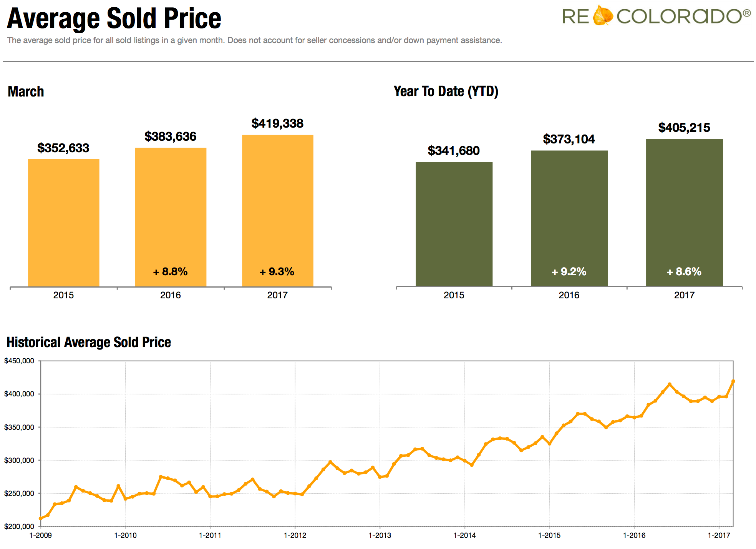Click the Historical Average Sold Price heading
This screenshot has height=549, width=756.
click(x=89, y=342)
